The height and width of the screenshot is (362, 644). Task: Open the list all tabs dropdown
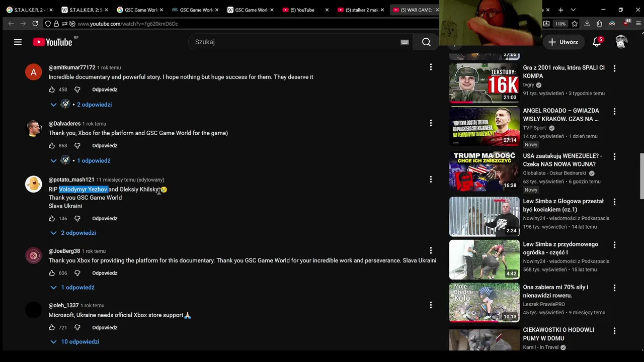pos(573,10)
